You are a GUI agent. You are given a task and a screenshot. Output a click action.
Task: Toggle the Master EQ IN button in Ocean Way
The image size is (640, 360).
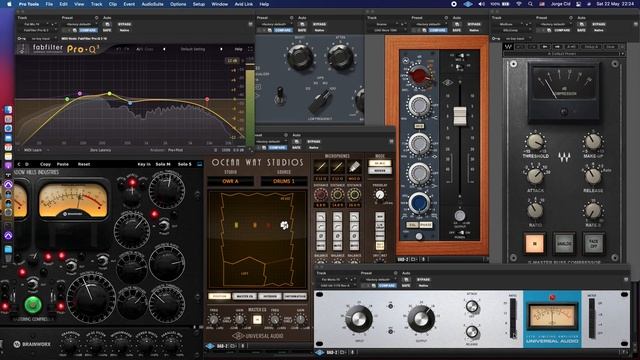pyautogui.click(x=257, y=320)
